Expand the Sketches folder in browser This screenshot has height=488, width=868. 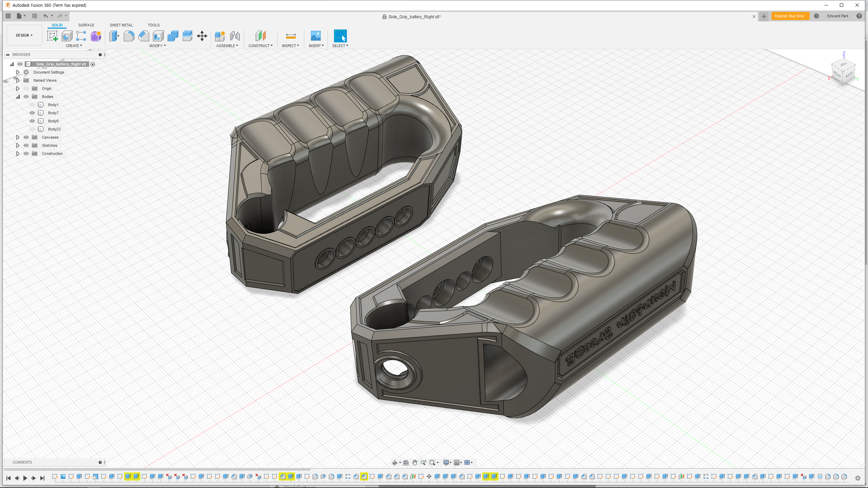[18, 145]
